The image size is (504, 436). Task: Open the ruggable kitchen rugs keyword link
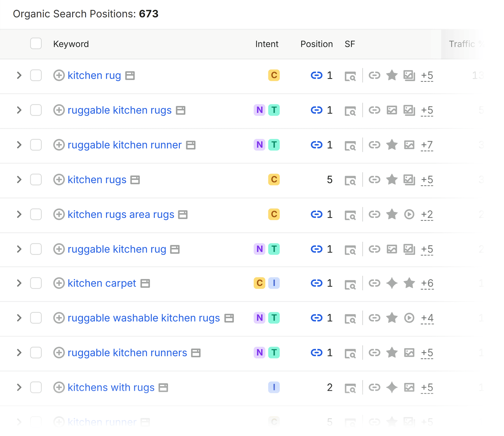click(x=120, y=110)
